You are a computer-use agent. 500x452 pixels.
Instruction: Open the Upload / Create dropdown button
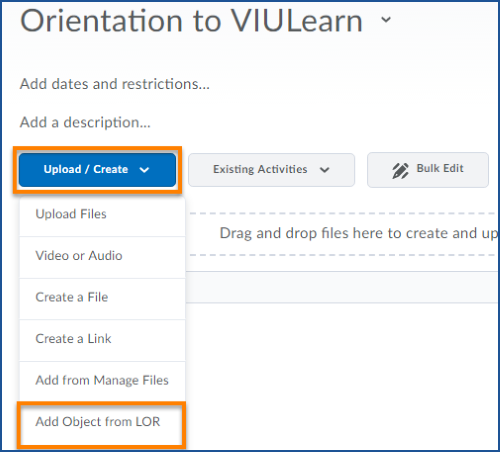coord(97,170)
